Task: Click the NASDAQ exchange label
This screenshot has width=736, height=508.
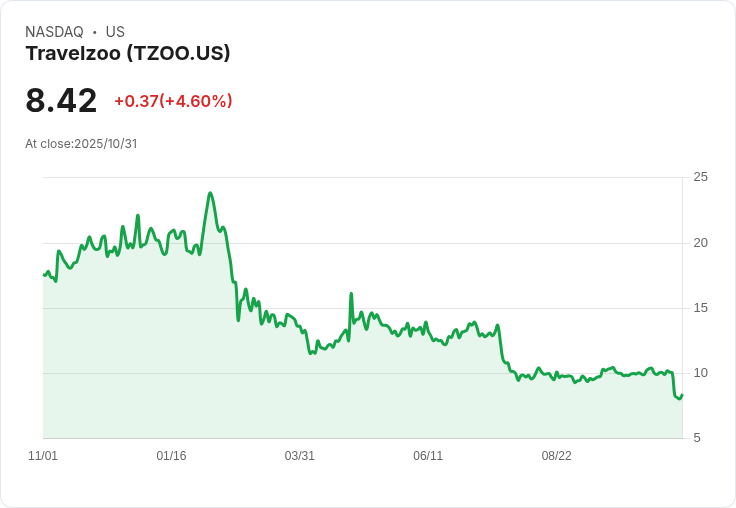Action: pyautogui.click(x=54, y=32)
